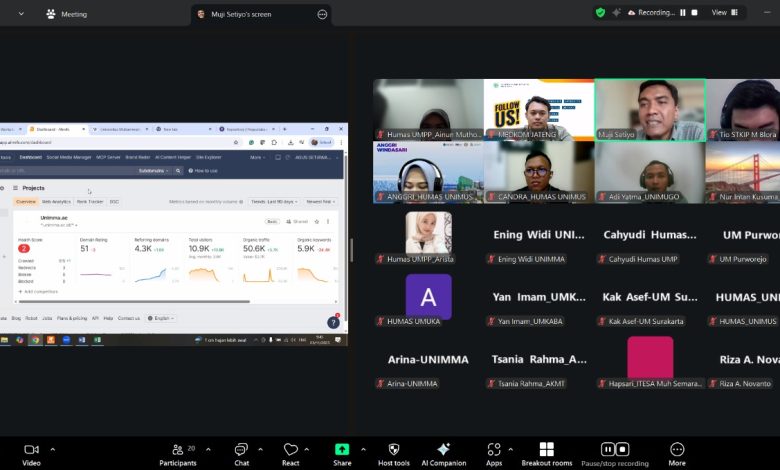780x470 pixels.
Task: Open the React heart icon
Action: pos(290,451)
